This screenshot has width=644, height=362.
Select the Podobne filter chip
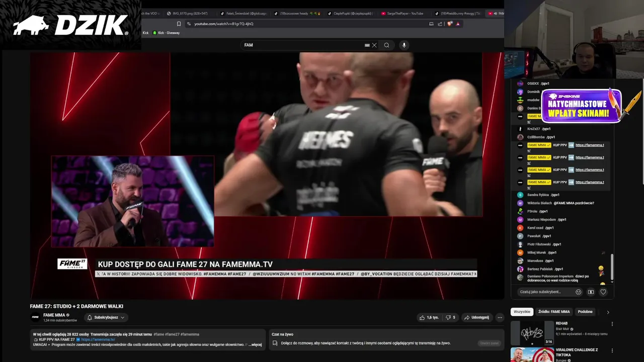(x=585, y=312)
